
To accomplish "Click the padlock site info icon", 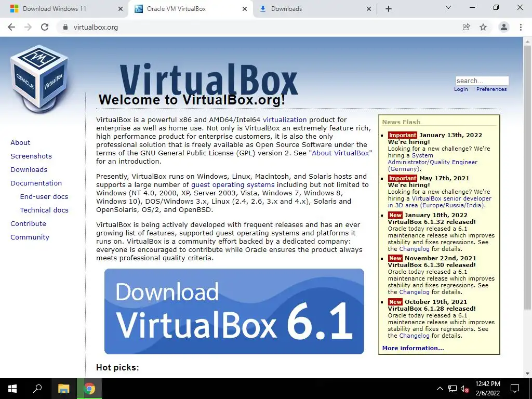I will click(65, 27).
